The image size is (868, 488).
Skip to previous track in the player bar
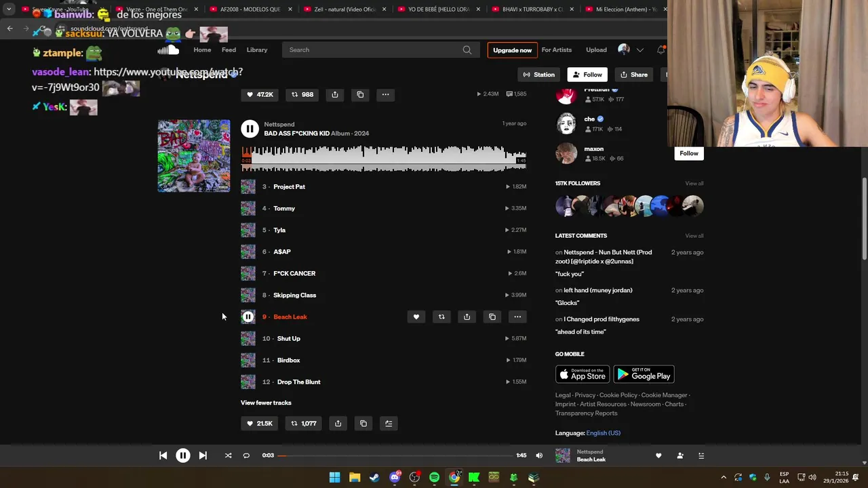tap(163, 455)
